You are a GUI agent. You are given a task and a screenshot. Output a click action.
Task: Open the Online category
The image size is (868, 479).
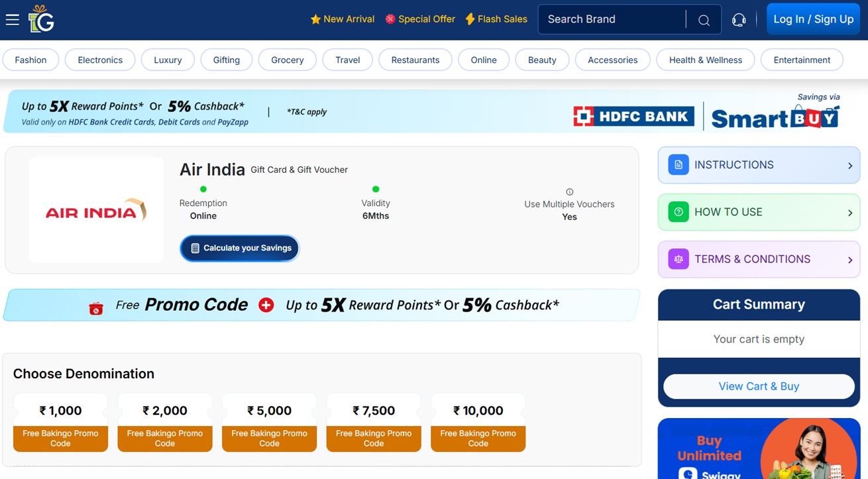[484, 60]
